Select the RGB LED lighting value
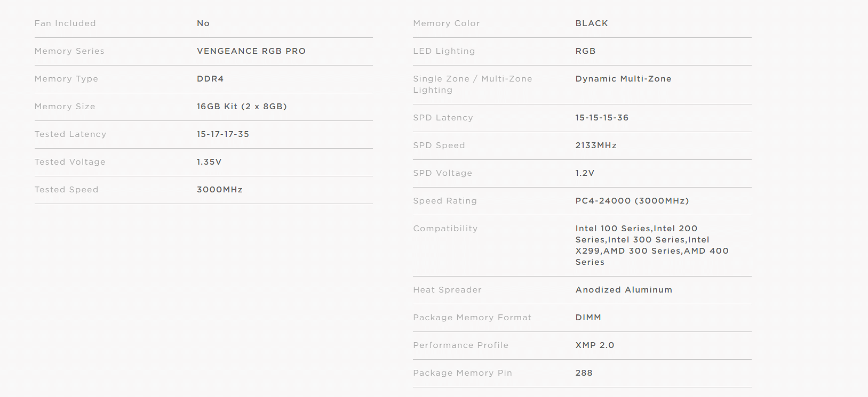This screenshot has height=397, width=868. [585, 51]
